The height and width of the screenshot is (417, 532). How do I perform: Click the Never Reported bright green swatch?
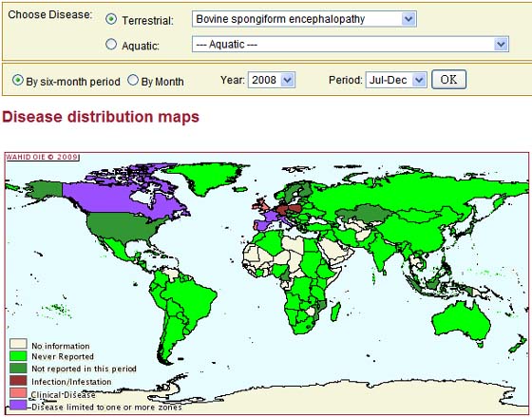(x=18, y=355)
